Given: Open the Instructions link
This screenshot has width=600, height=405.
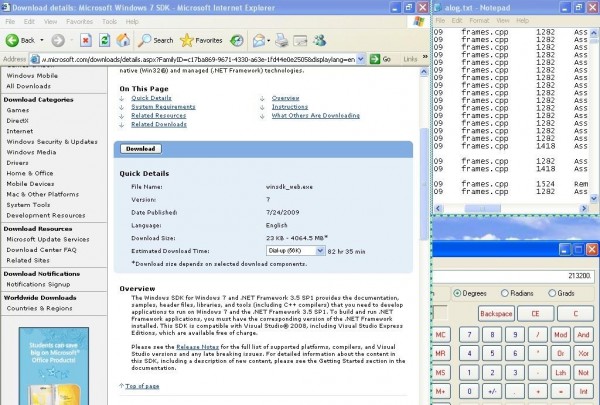Looking at the screenshot, I should click(290, 107).
